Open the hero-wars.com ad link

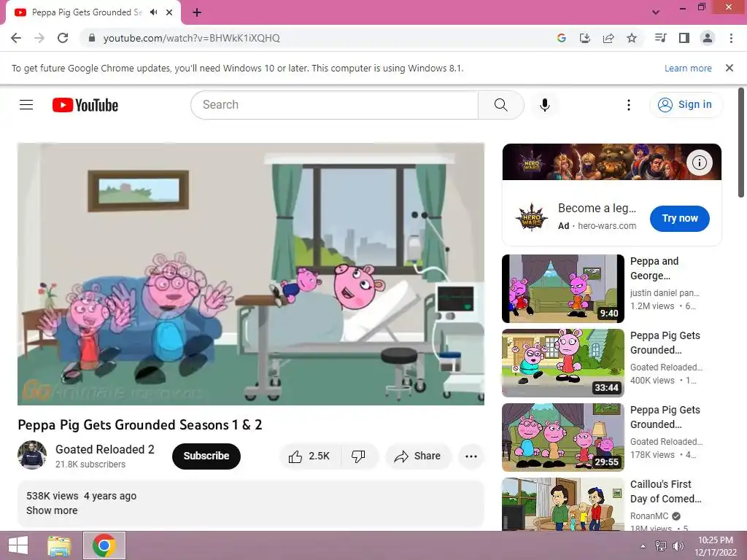coord(607,226)
